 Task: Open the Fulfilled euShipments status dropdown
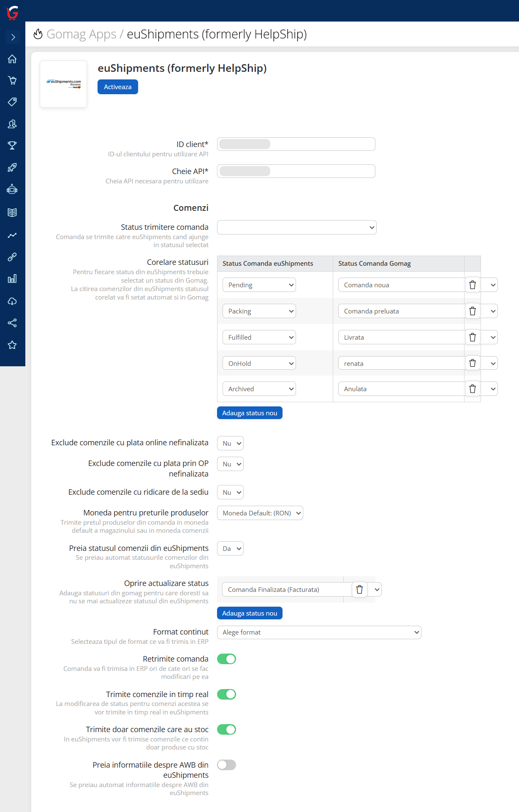[259, 337]
